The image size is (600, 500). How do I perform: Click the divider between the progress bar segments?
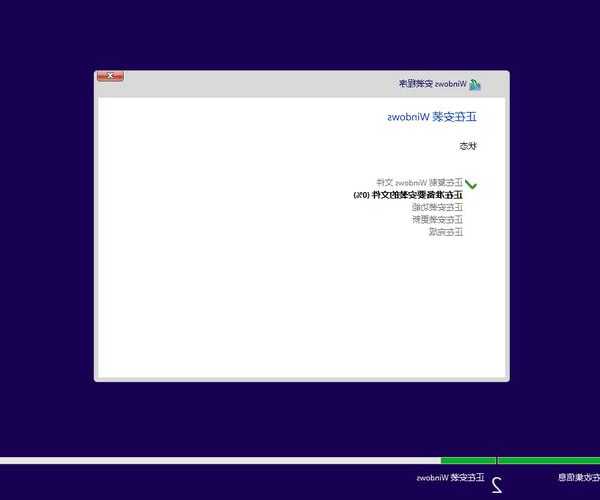coord(497,461)
